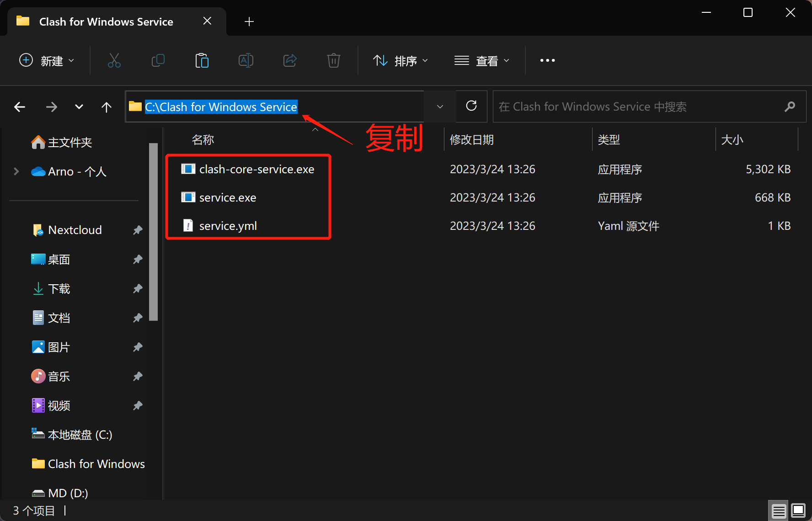The image size is (812, 521).
Task: Click the 668 KB size cell
Action: coord(773,197)
